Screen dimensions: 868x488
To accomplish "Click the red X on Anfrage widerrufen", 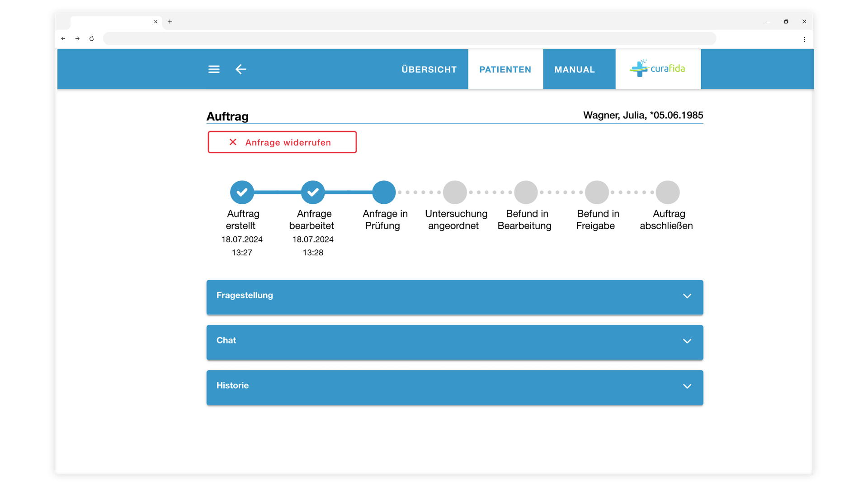I will coord(233,142).
